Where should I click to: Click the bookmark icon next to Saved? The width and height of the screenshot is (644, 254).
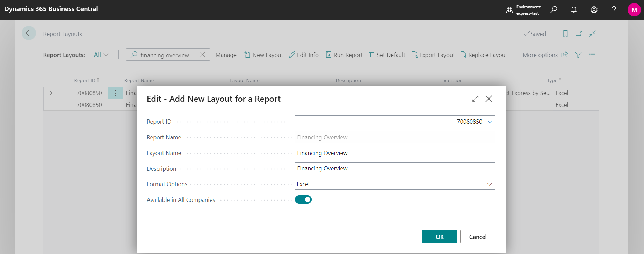tap(565, 34)
